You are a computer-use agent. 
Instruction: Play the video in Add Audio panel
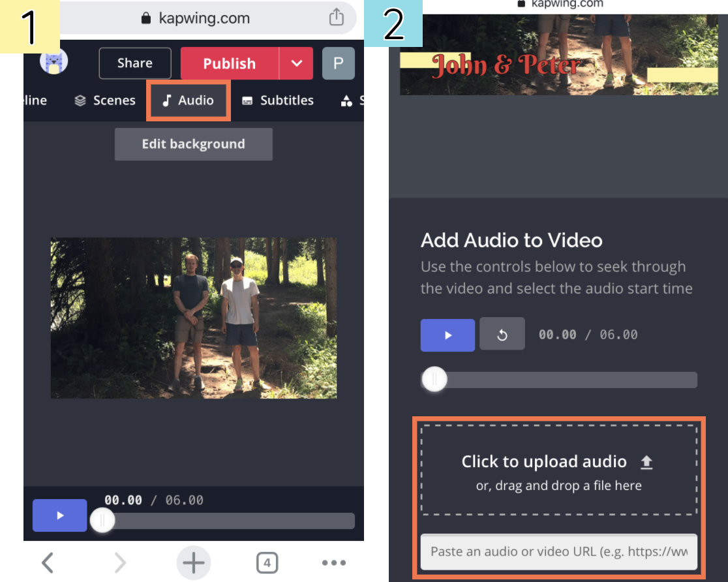click(447, 335)
